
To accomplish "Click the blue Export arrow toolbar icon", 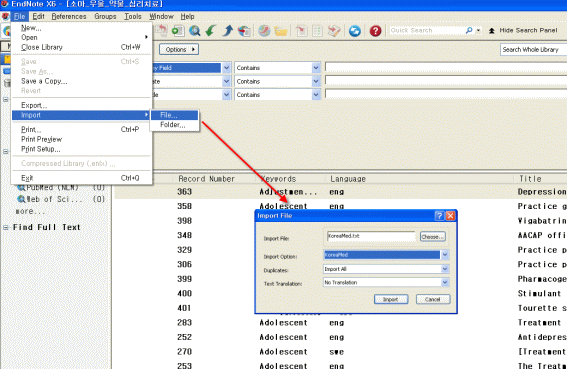I will 227,31.
